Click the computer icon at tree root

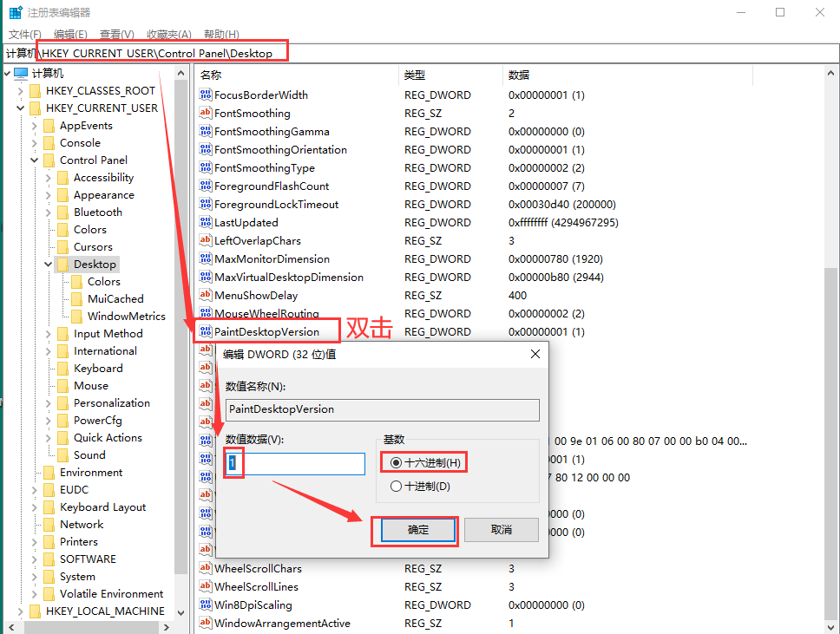pyautogui.click(x=21, y=73)
